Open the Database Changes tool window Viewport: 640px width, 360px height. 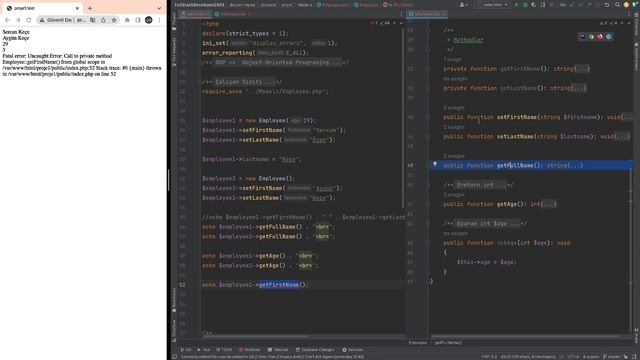tap(315, 350)
